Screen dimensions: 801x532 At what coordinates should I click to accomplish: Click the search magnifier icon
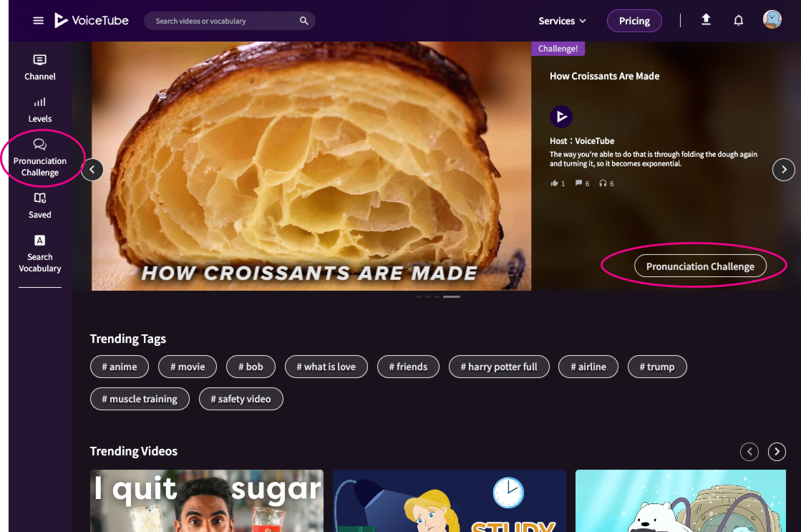coord(304,21)
